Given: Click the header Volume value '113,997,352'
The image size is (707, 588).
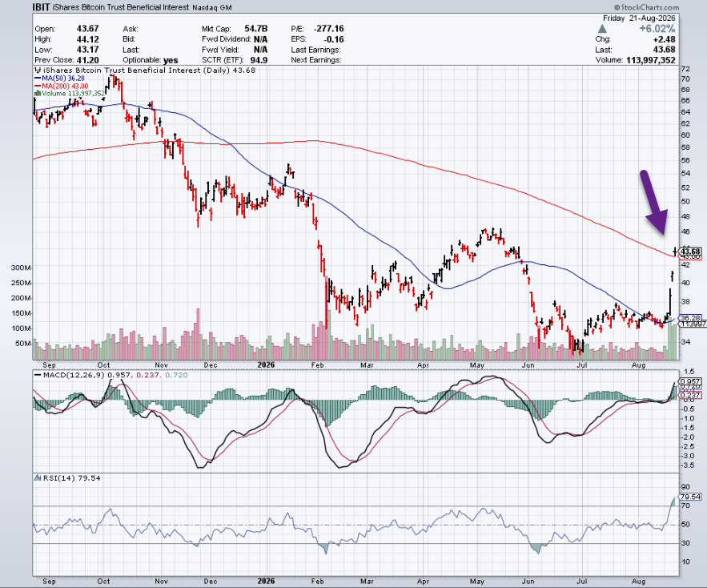Looking at the screenshot, I should [x=651, y=60].
